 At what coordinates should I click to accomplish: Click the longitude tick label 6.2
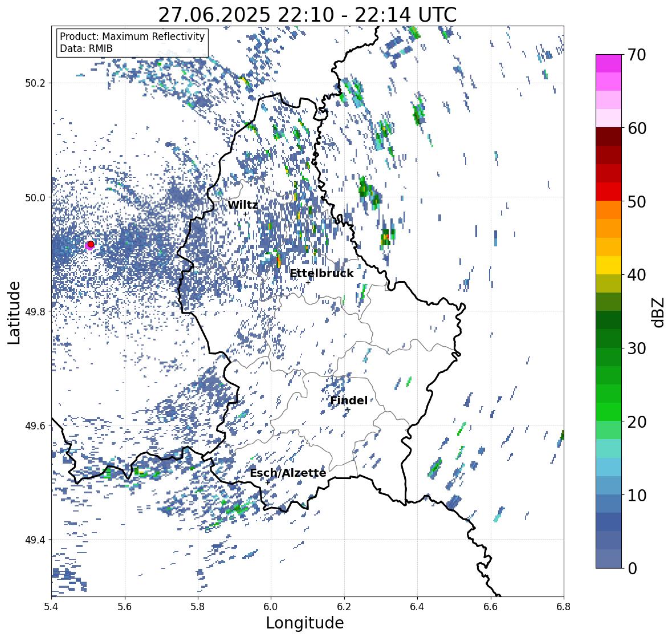(x=344, y=607)
